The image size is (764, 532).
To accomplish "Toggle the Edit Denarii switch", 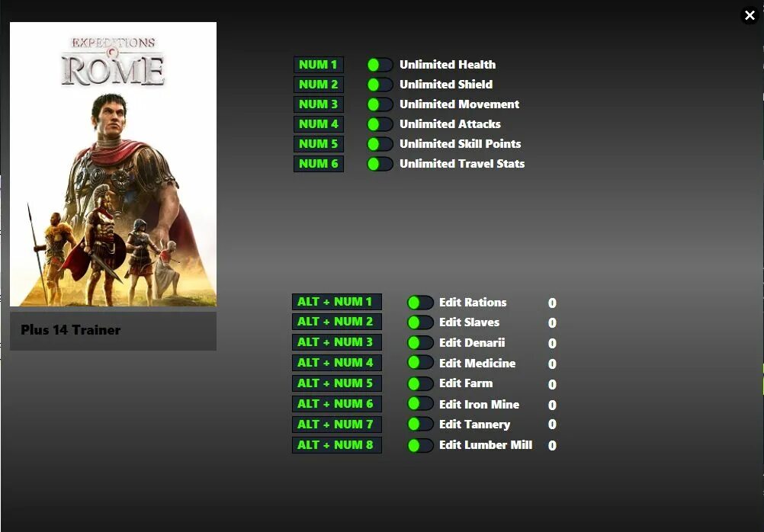I will [420, 344].
